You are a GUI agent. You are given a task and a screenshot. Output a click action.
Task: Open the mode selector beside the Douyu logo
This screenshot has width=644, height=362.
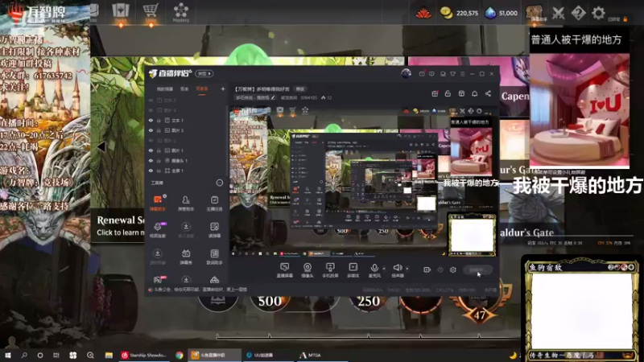click(204, 73)
